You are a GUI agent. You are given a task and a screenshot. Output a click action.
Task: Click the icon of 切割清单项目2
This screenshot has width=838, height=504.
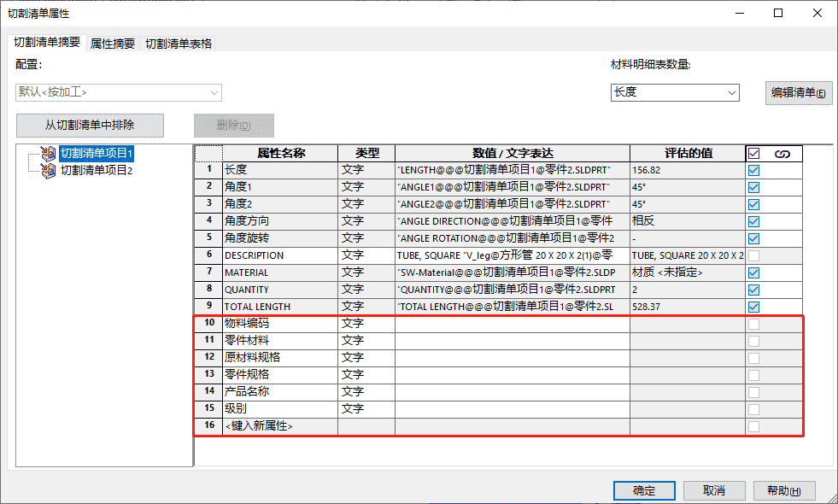pos(49,171)
